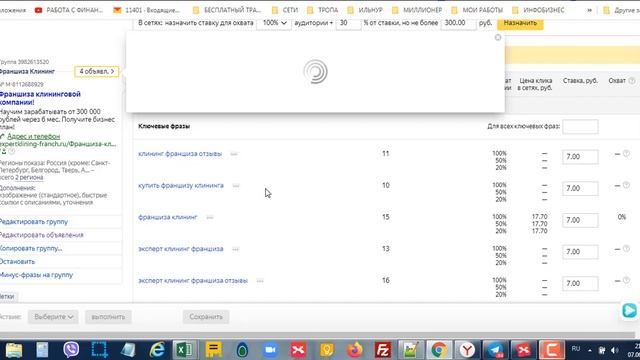640x360 pixels.
Task: Open Firefox from the taskbar
Action: [x=354, y=350]
